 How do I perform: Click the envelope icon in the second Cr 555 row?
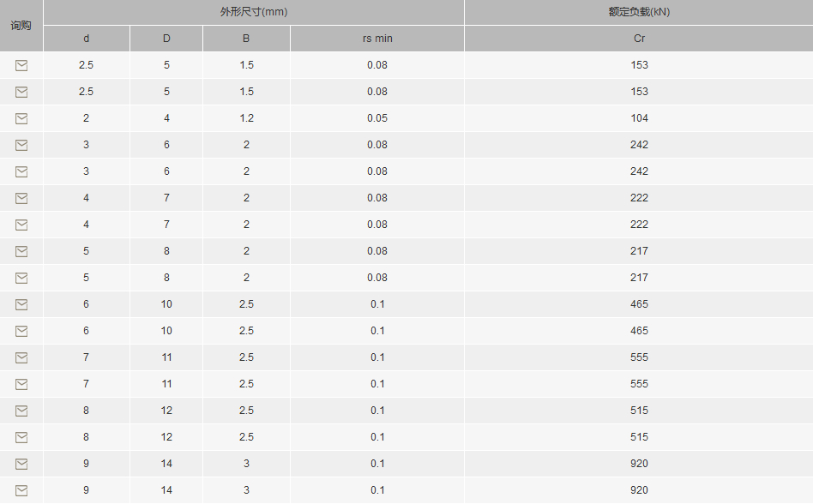click(21, 384)
